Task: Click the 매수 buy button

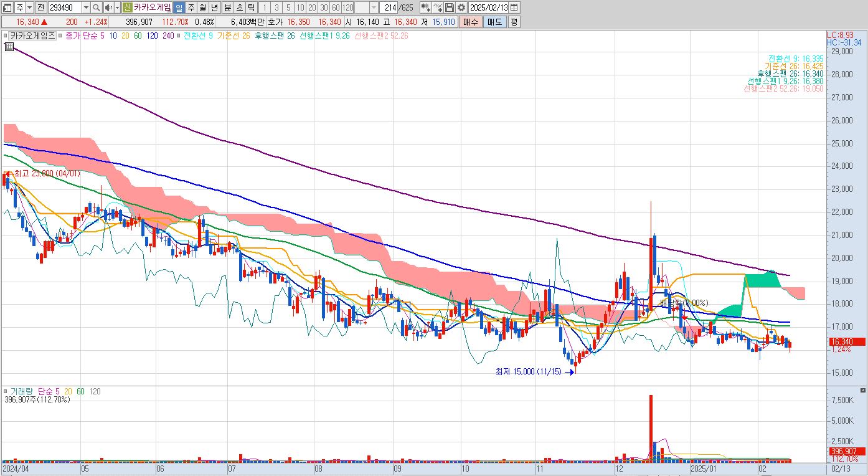Action: coord(469,22)
